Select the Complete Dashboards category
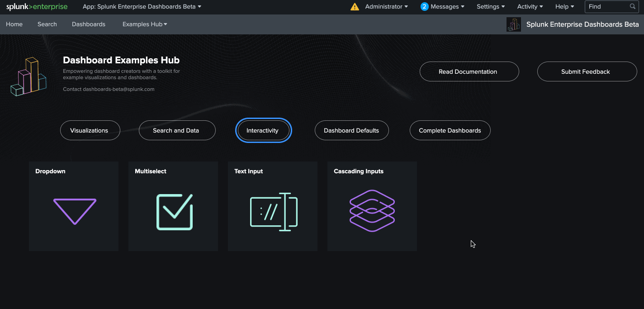The width and height of the screenshot is (644, 309). click(x=450, y=130)
